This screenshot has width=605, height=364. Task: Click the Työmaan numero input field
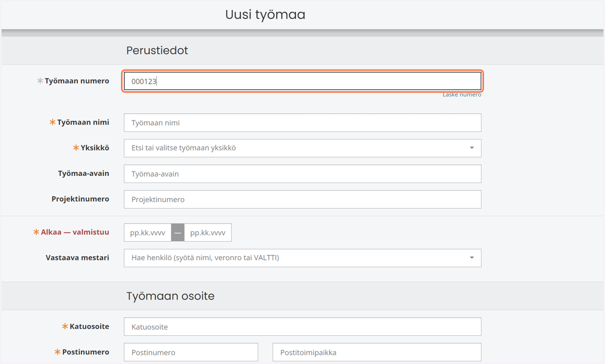pos(302,81)
